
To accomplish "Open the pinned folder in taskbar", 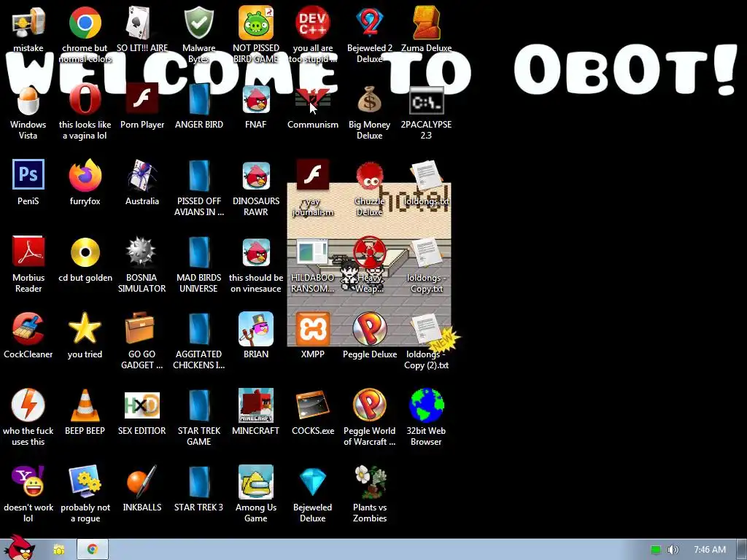I will tap(58, 550).
